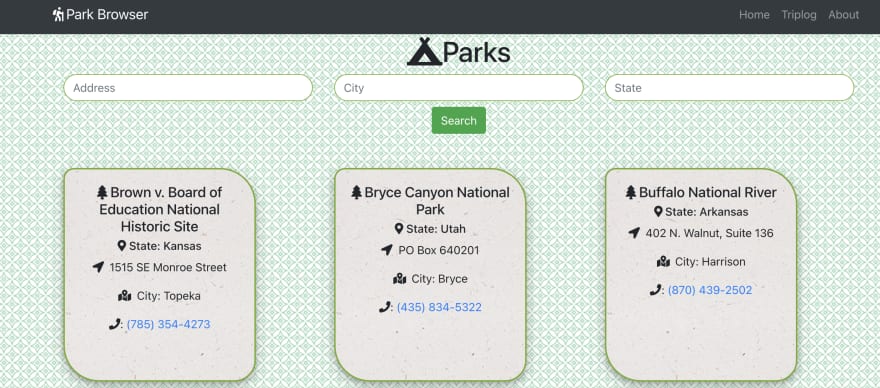
Task: Click the map icon next to City: Topeka
Action: [125, 296]
